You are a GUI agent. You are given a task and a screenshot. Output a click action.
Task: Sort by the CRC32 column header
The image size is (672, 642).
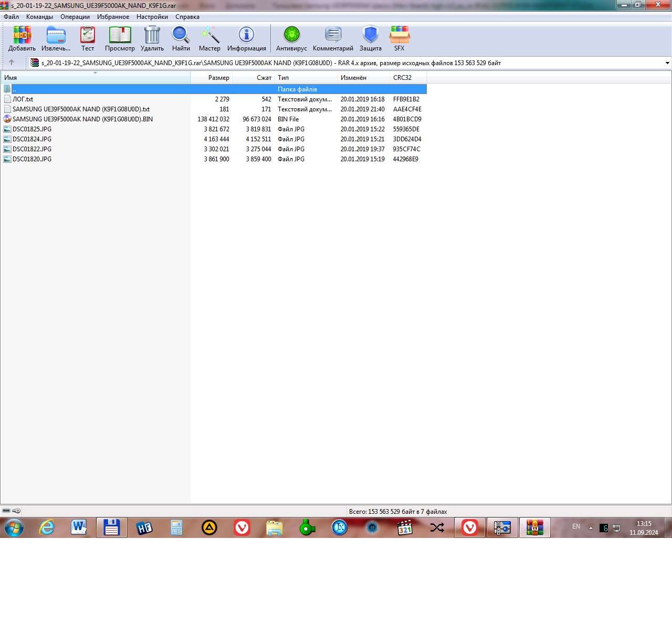click(408, 77)
